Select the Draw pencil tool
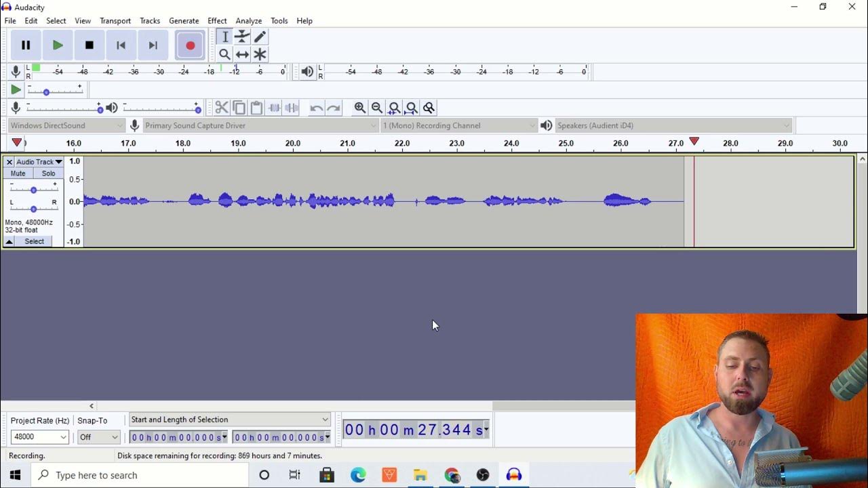The width and height of the screenshot is (868, 488). [x=260, y=37]
